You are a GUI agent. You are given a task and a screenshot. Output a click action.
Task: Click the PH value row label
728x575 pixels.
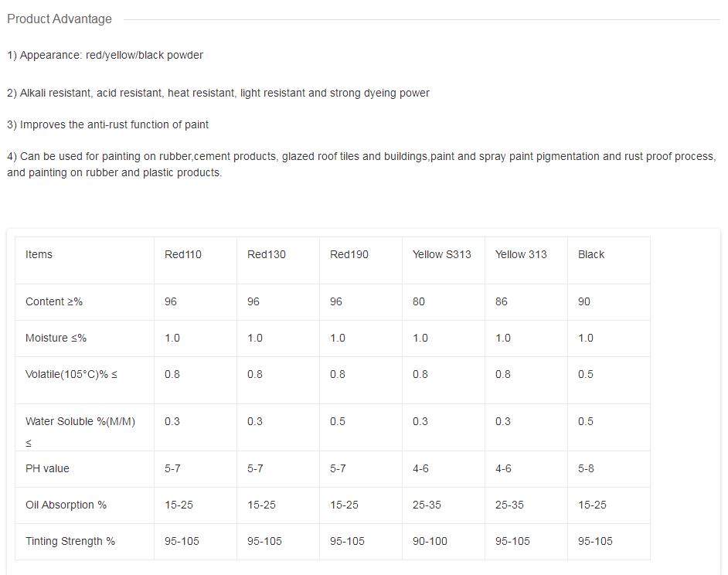tap(47, 468)
